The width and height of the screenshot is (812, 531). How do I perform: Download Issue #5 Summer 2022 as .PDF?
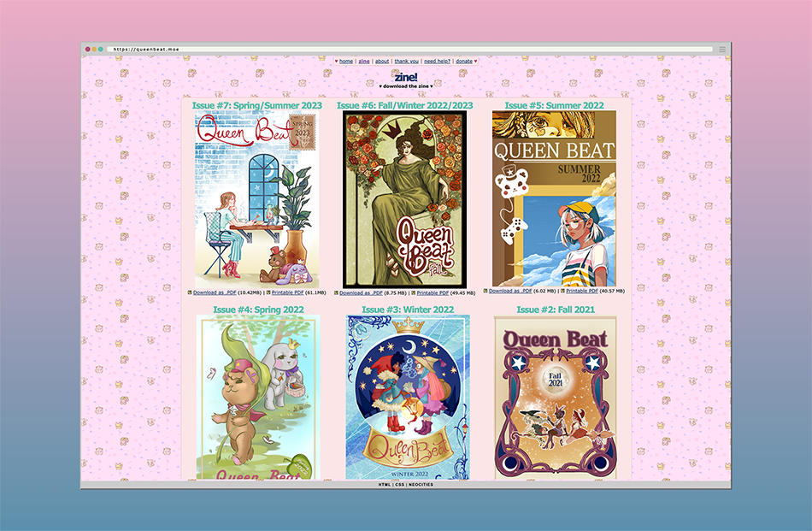(509, 291)
